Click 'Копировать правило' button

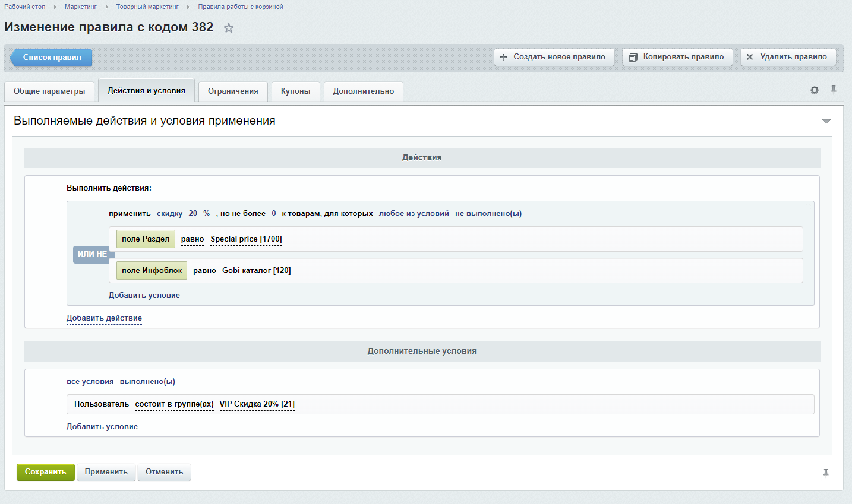click(x=677, y=57)
